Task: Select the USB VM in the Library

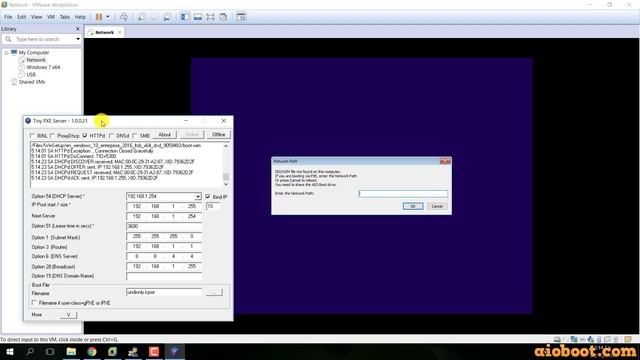Action: tap(31, 75)
